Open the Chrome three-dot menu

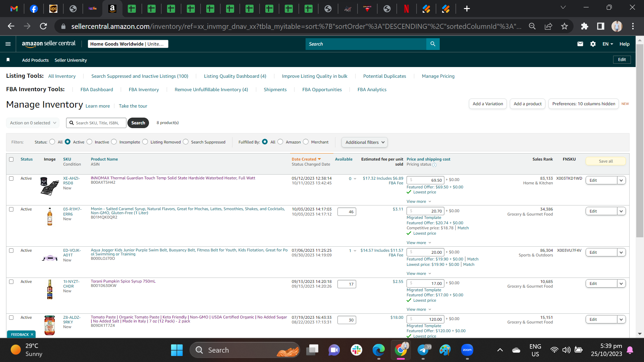tap(633, 26)
